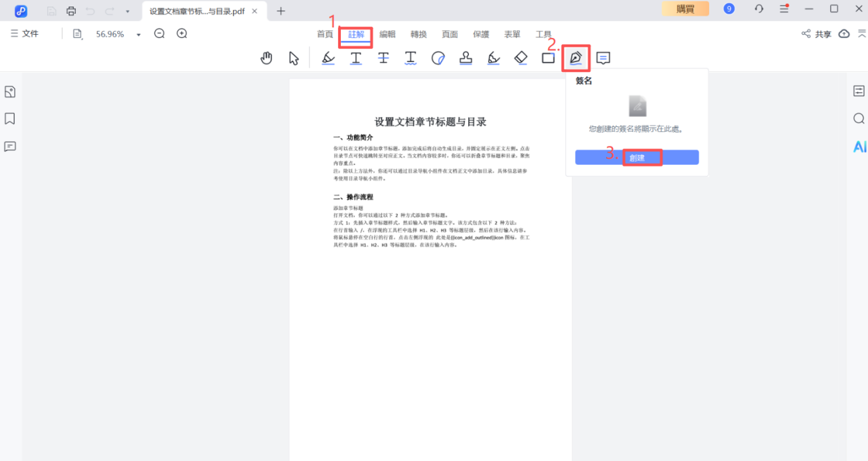
Task: Open the Stamp tool
Action: [465, 58]
